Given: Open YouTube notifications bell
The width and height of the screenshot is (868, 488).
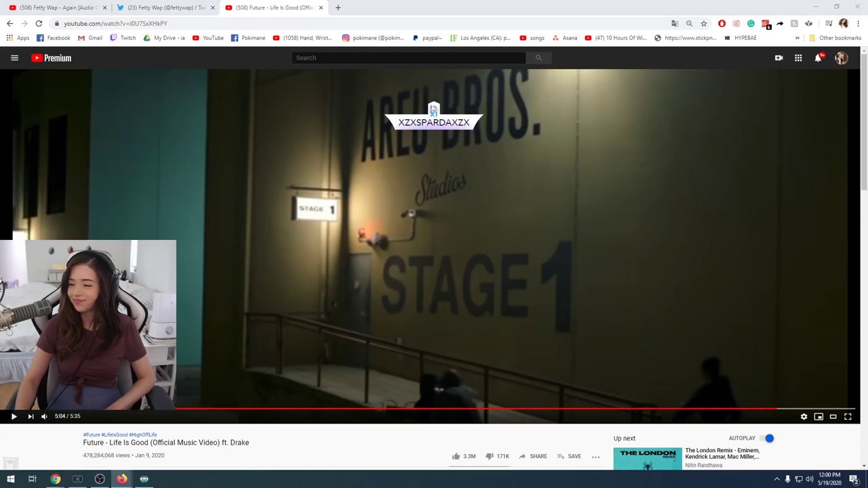Looking at the screenshot, I should point(818,58).
